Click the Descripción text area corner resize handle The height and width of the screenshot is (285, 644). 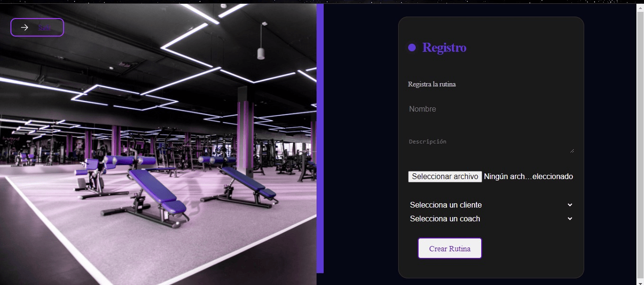pos(572,151)
